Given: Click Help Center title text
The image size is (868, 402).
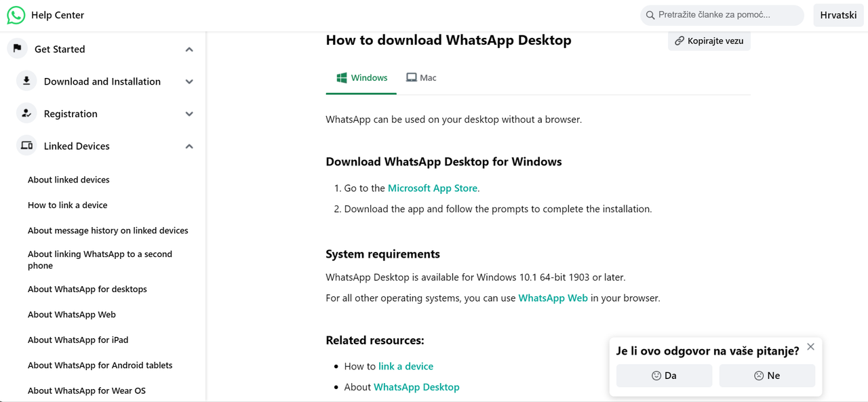Looking at the screenshot, I should pyautogui.click(x=58, y=15).
